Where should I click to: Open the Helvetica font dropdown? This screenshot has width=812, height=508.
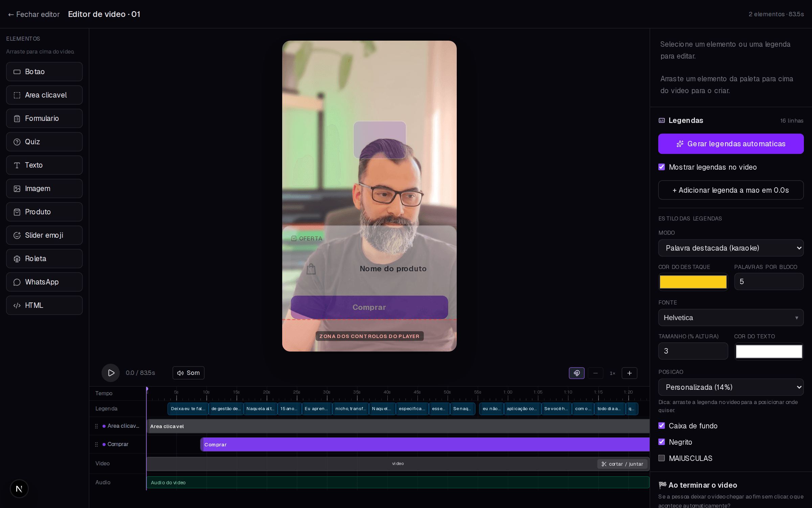(x=731, y=318)
